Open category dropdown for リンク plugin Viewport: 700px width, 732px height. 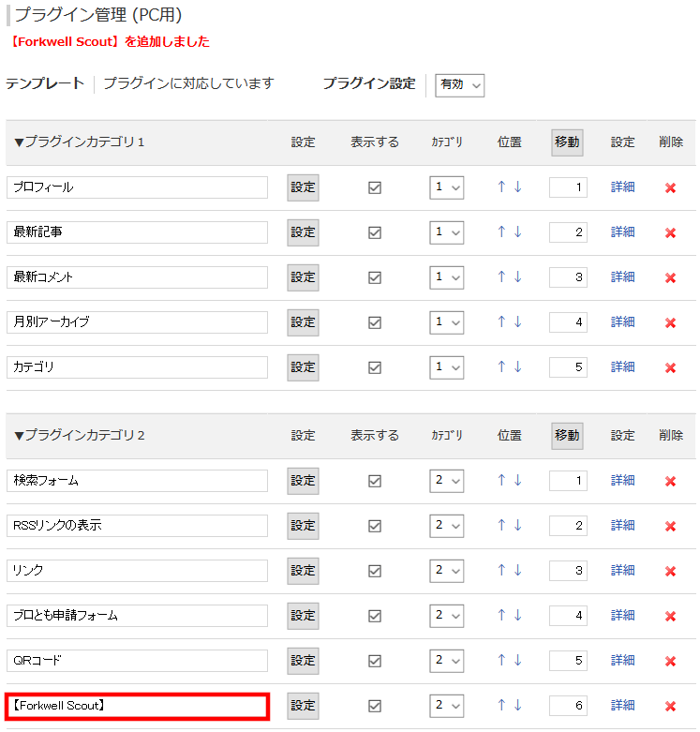[x=447, y=571]
